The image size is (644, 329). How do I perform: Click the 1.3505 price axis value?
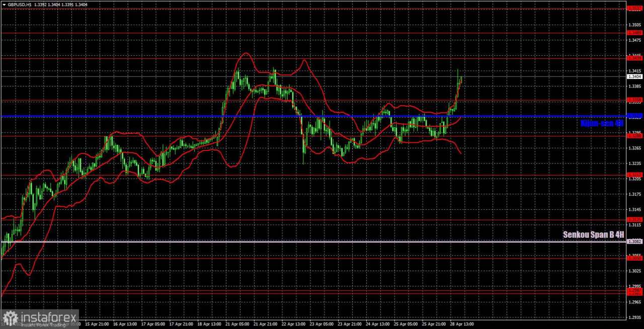tap(634, 25)
